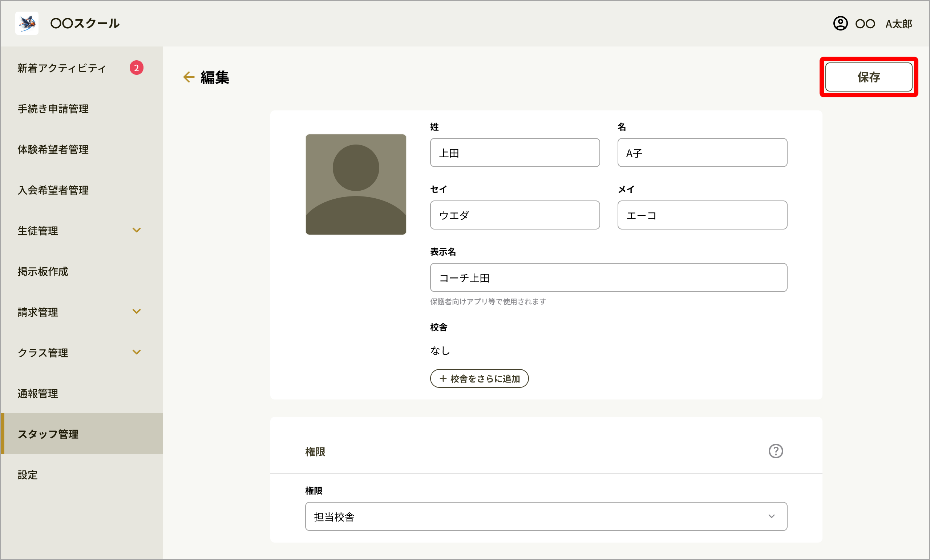Click the 保存 button
Screen dimensions: 930x560
tap(869, 77)
